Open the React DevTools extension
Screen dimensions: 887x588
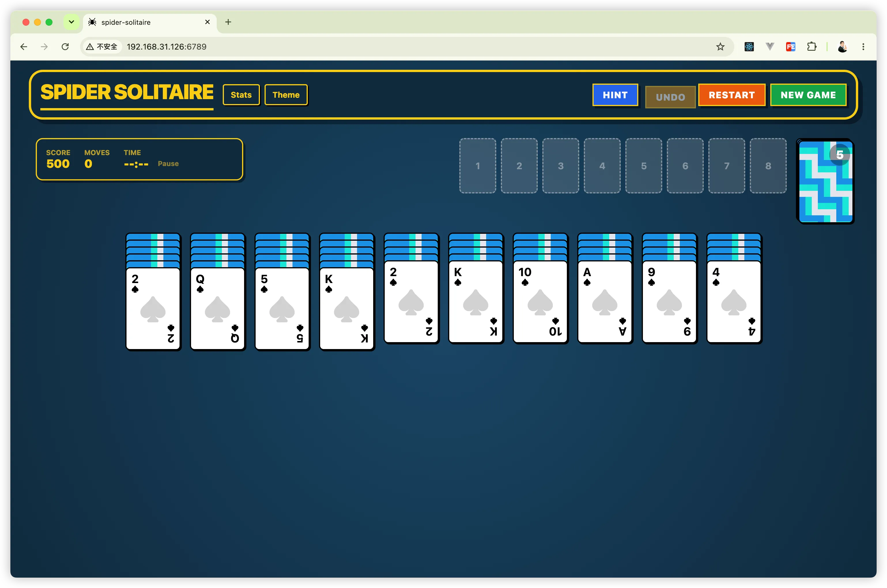[x=749, y=46]
